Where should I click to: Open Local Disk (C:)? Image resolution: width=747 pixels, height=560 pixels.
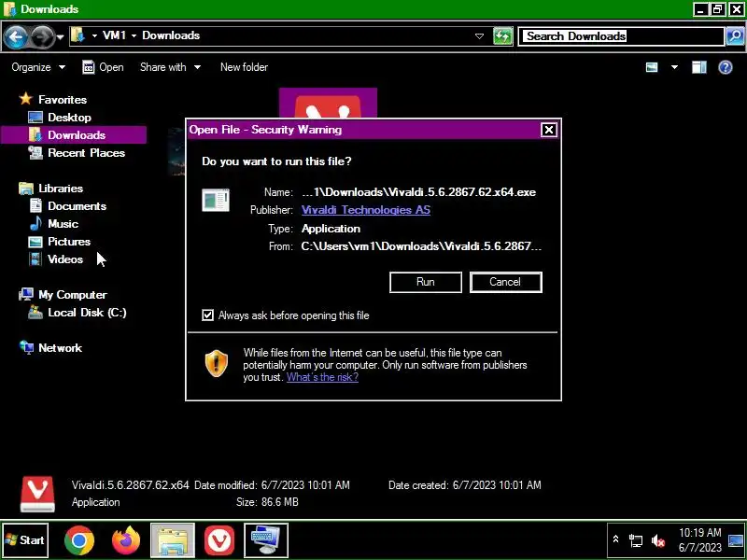87,313
